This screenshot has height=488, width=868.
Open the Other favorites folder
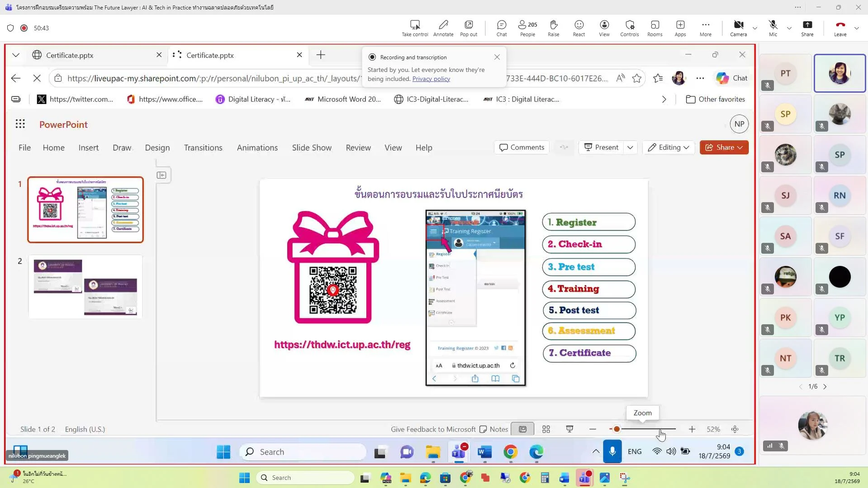715,99
